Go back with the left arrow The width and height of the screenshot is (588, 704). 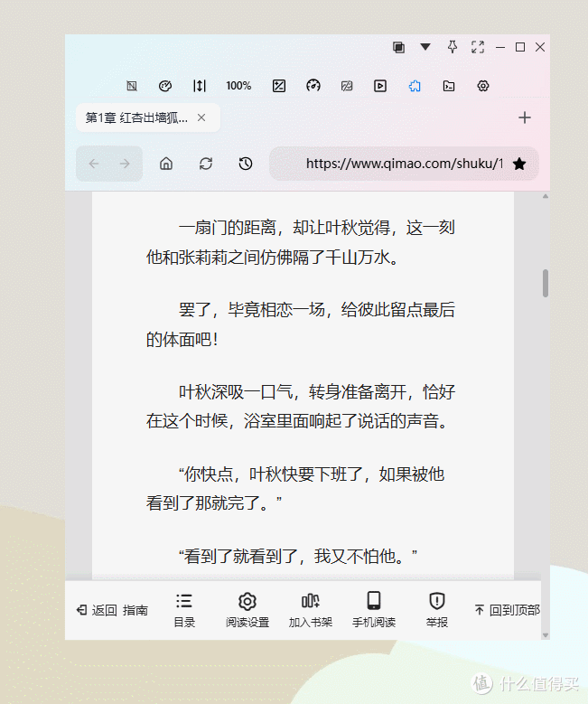(x=93, y=164)
